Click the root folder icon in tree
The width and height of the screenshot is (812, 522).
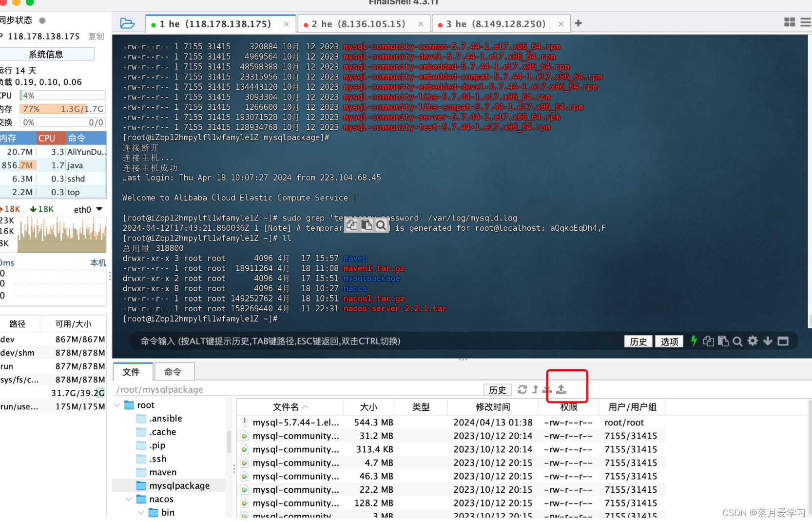[x=129, y=405]
